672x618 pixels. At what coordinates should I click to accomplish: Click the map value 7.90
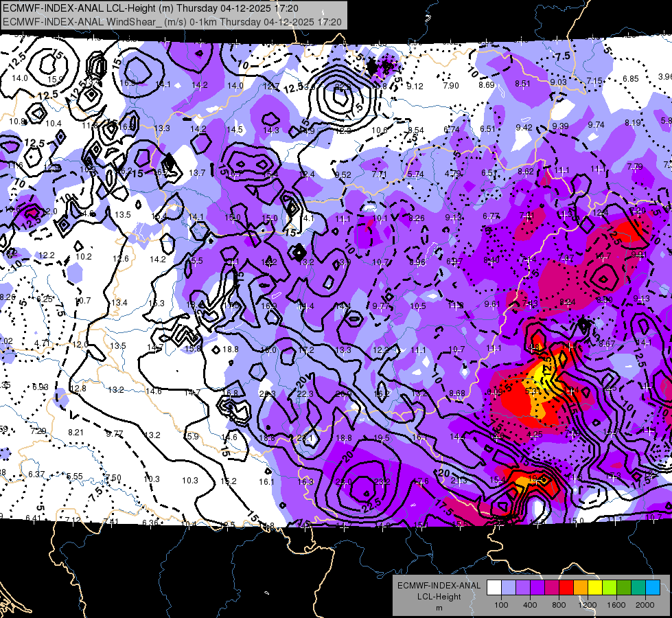tap(451, 86)
